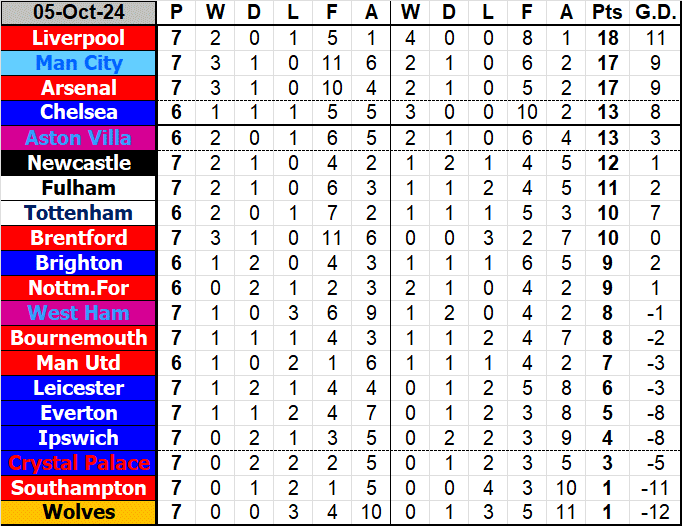Click the Liverpool team name cell
This screenshot has width=682, height=526.
79,38
